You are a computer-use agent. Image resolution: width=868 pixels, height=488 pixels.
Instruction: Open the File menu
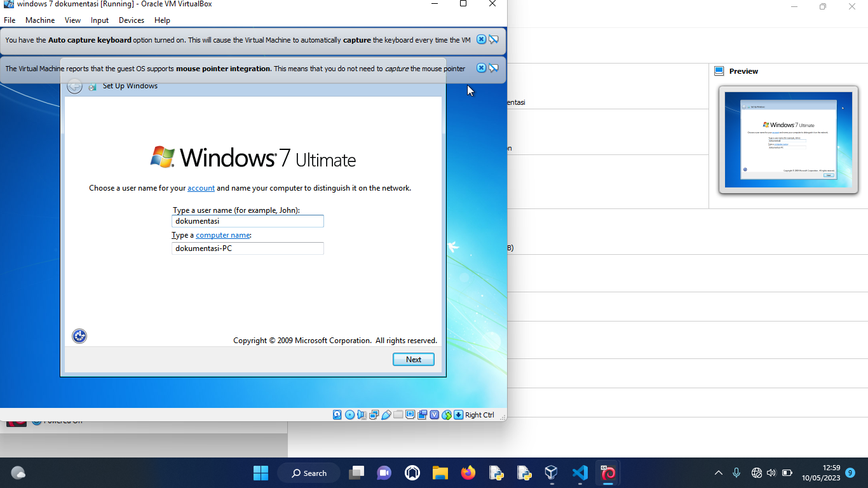click(10, 20)
